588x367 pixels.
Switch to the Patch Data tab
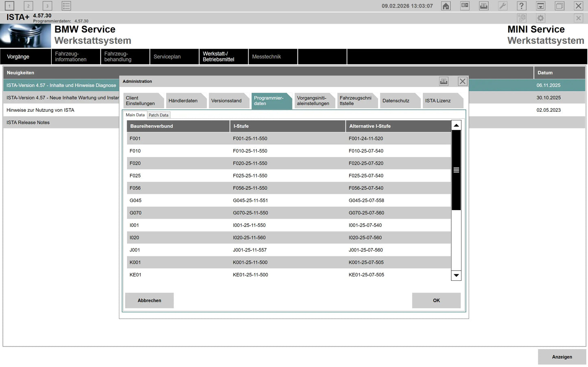(x=158, y=115)
